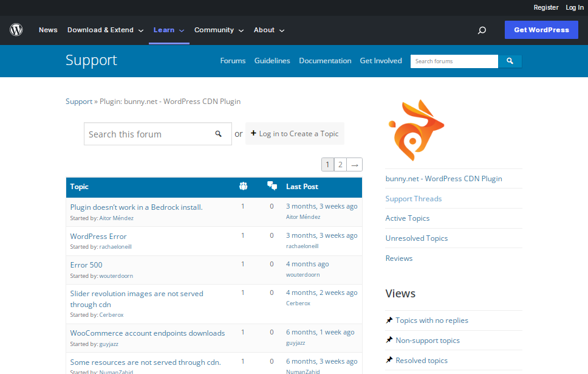Click the replies column speech bubble icon

point(272,187)
